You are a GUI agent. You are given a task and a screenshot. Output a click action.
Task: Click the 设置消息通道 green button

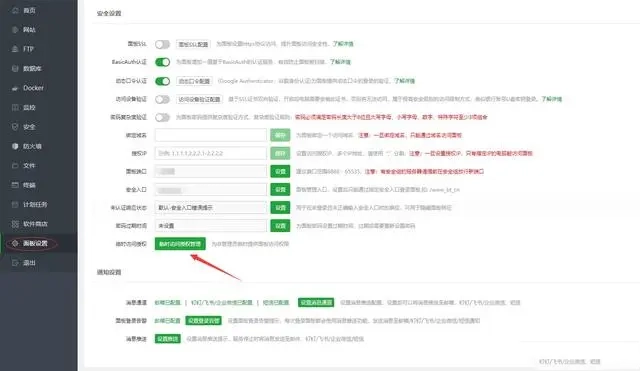pos(316,302)
